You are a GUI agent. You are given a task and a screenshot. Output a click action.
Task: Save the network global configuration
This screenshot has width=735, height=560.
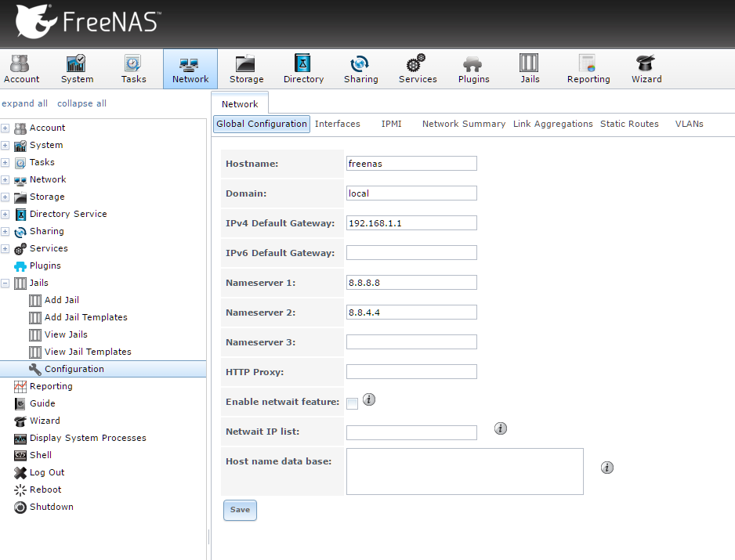[240, 510]
